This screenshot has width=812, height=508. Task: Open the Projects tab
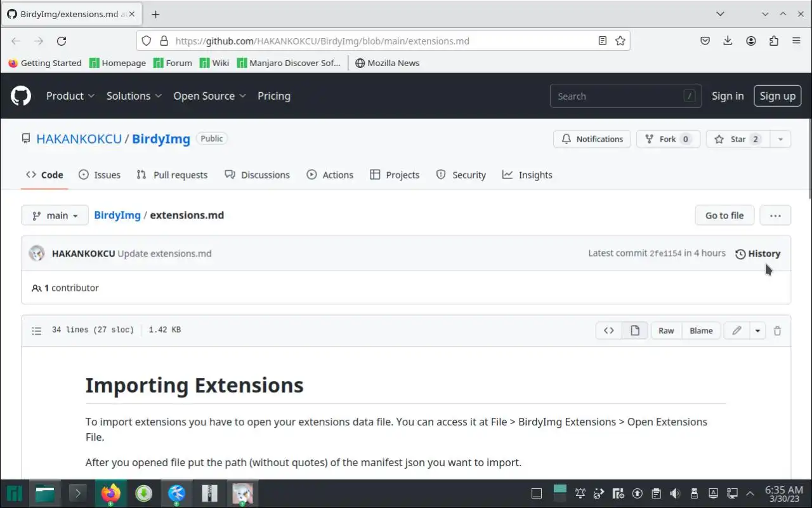click(395, 175)
